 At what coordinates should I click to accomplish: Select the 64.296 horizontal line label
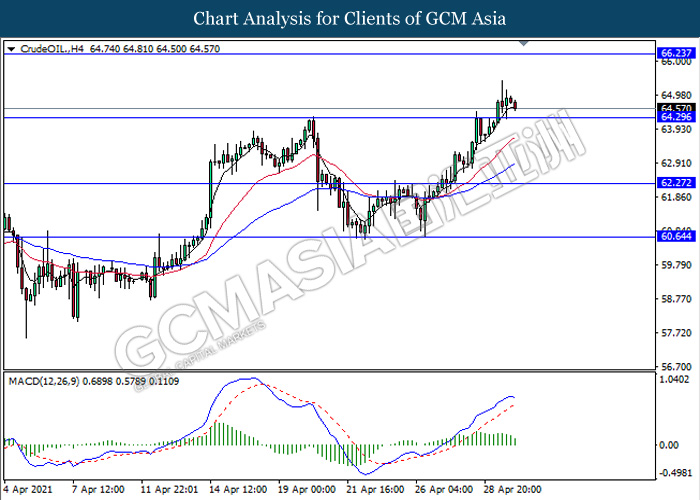pyautogui.click(x=676, y=117)
